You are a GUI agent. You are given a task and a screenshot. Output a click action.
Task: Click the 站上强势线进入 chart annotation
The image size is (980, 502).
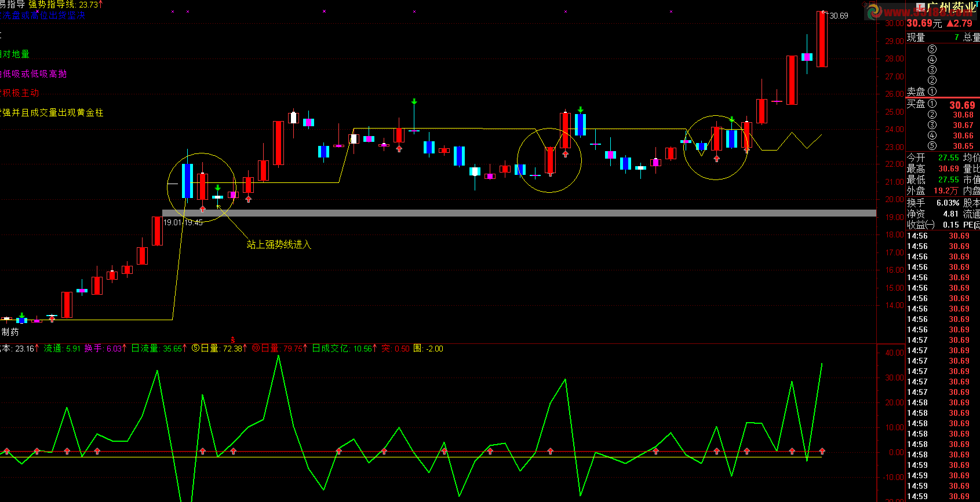(279, 245)
